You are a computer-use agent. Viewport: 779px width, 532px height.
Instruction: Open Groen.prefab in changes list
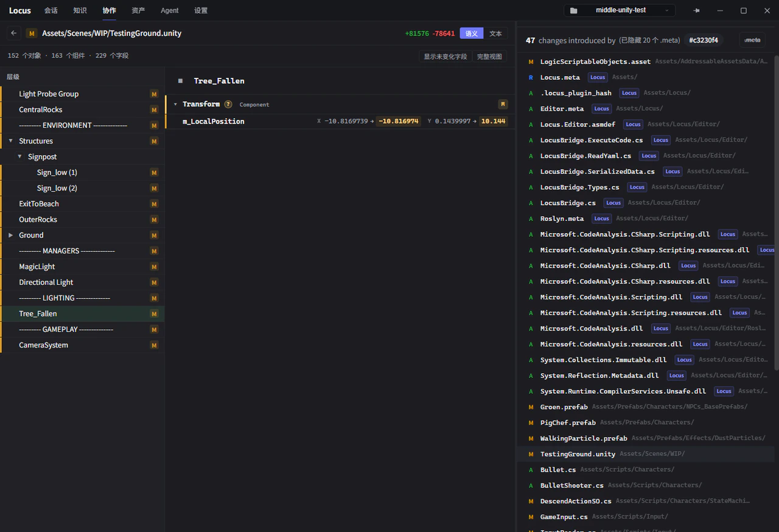(x=645, y=407)
